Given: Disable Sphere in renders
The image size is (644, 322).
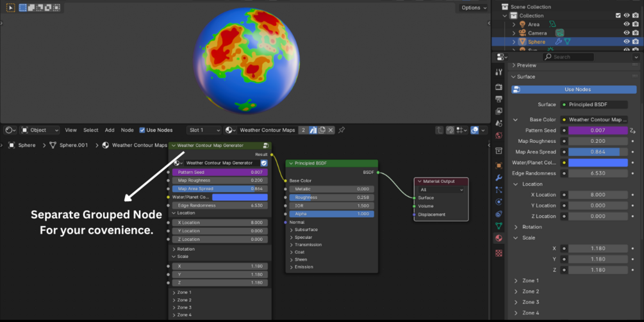Looking at the screenshot, I should click(x=636, y=42).
